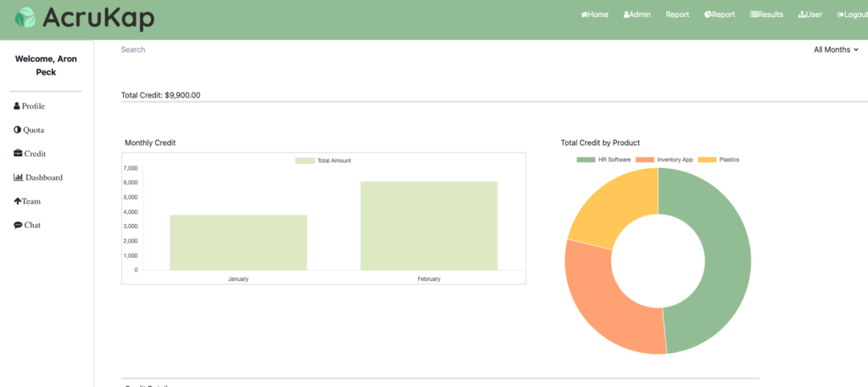Click the User sitemap icon in navbar
This screenshot has height=387, width=868.
[x=802, y=14]
